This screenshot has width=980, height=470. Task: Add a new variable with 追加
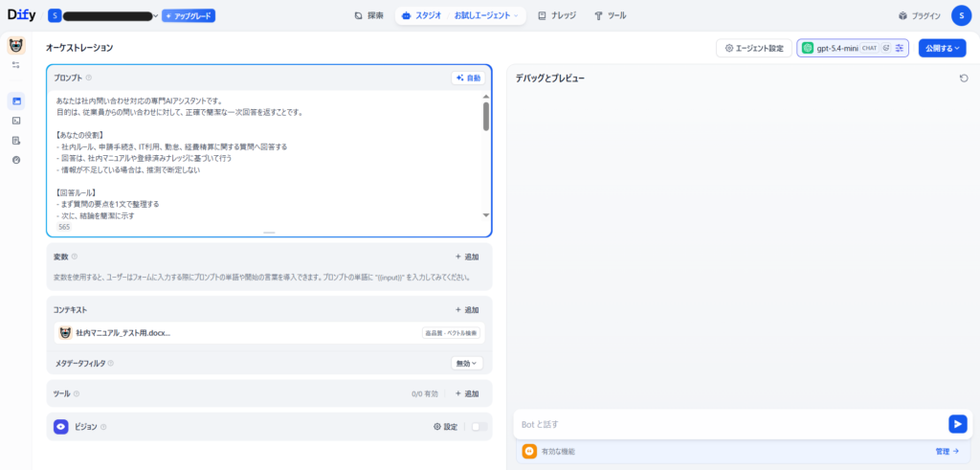(x=467, y=257)
